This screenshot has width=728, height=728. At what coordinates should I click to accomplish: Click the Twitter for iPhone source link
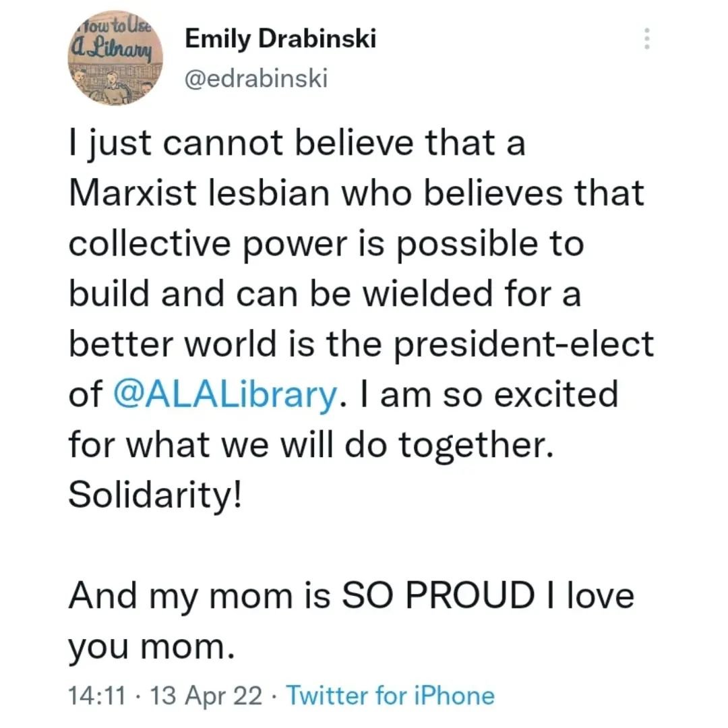[390, 695]
